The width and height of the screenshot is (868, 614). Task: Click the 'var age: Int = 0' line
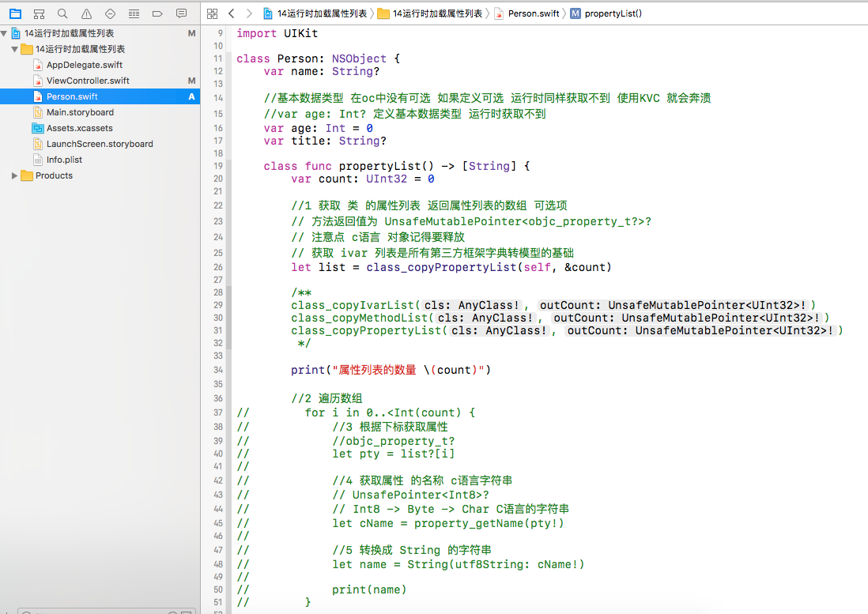319,128
